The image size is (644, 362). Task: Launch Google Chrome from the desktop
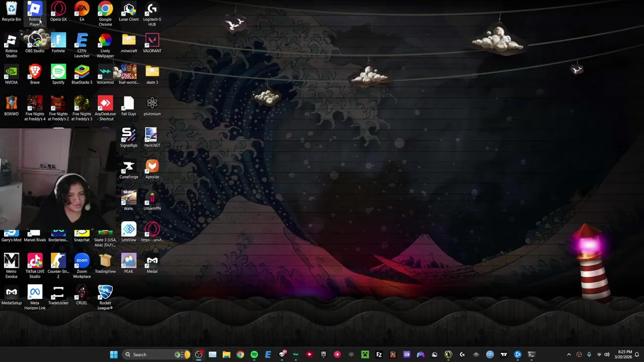point(105,14)
